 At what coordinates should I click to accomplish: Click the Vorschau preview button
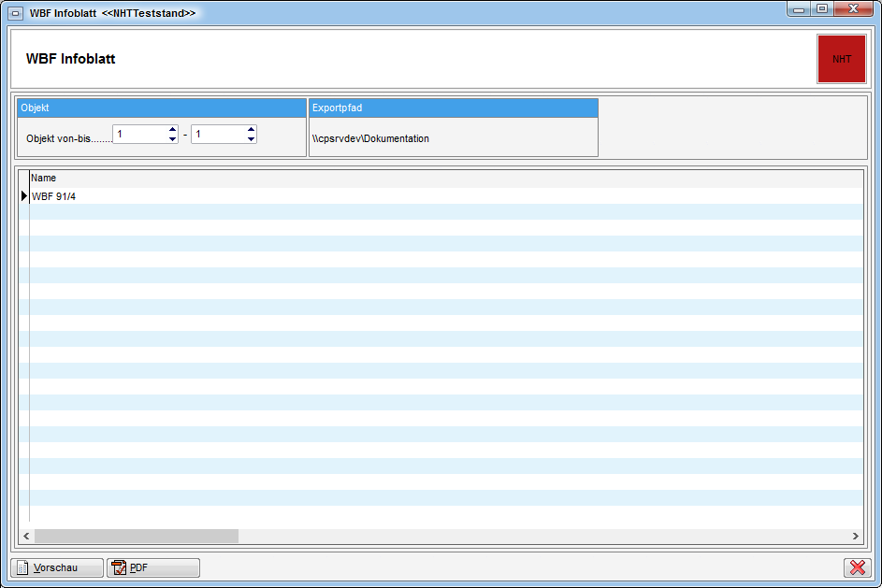[57, 567]
